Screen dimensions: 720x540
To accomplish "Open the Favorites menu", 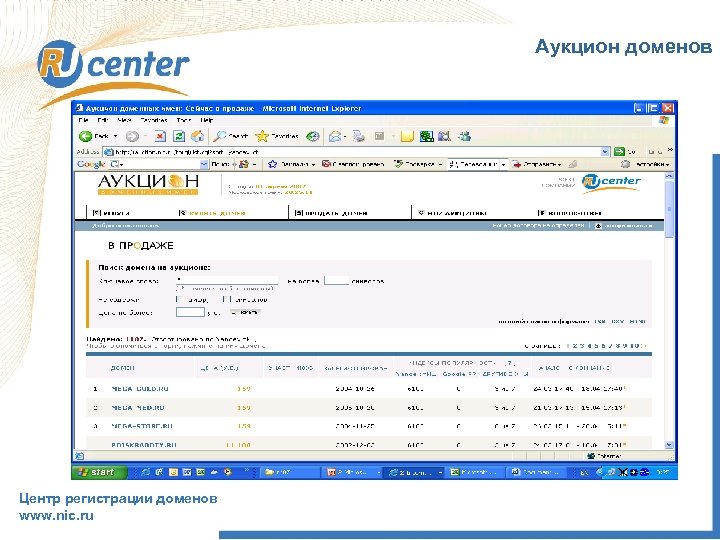I will pos(154,120).
